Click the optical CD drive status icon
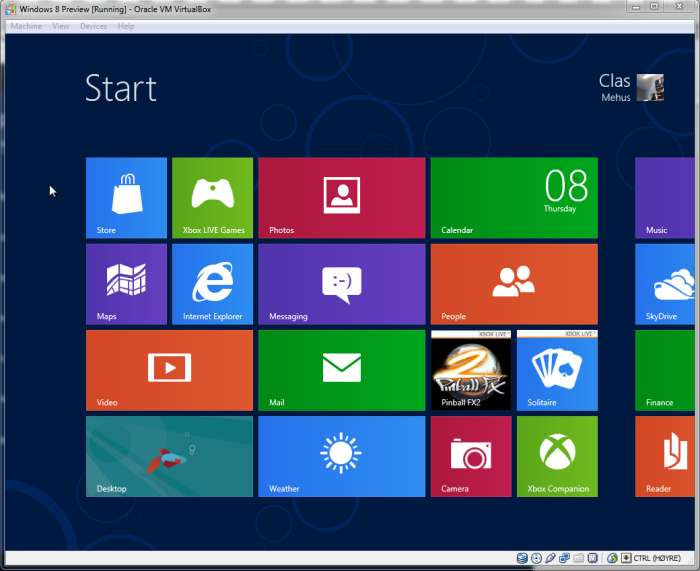 coord(536,558)
